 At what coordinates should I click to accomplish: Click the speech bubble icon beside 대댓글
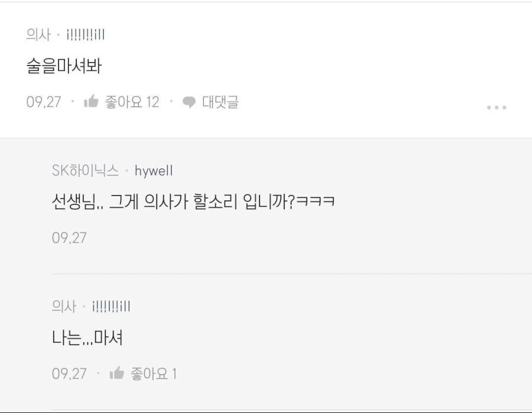tap(189, 102)
